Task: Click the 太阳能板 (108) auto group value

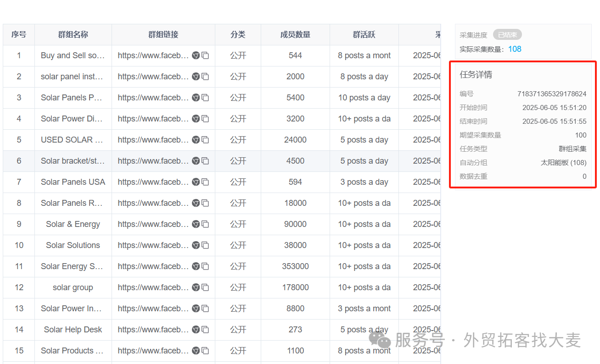Action: point(564,162)
